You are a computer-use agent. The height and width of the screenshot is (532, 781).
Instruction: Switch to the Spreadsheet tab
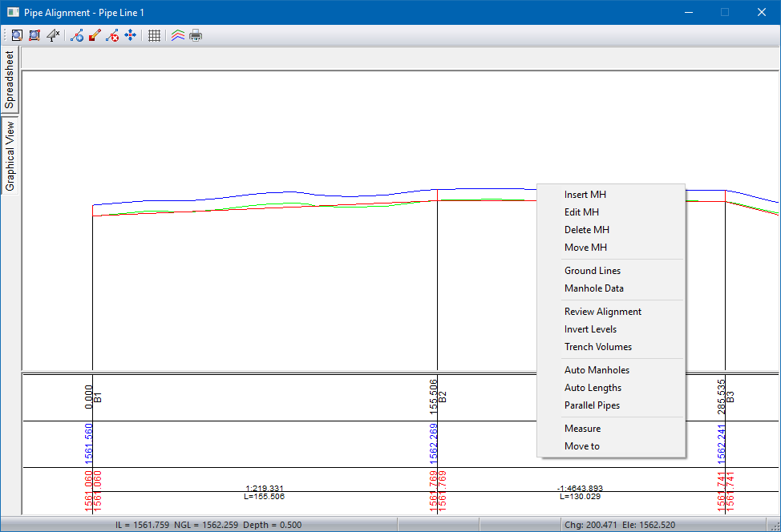10,79
